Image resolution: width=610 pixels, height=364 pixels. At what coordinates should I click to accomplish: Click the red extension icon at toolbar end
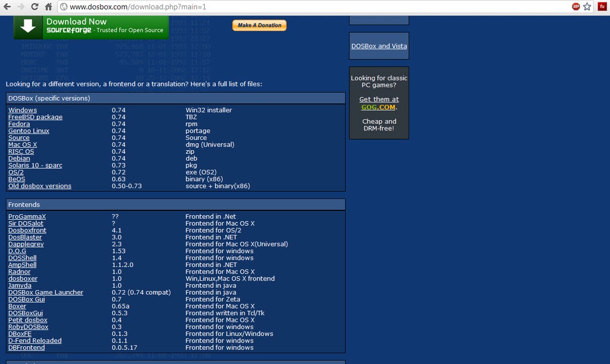point(602,6)
